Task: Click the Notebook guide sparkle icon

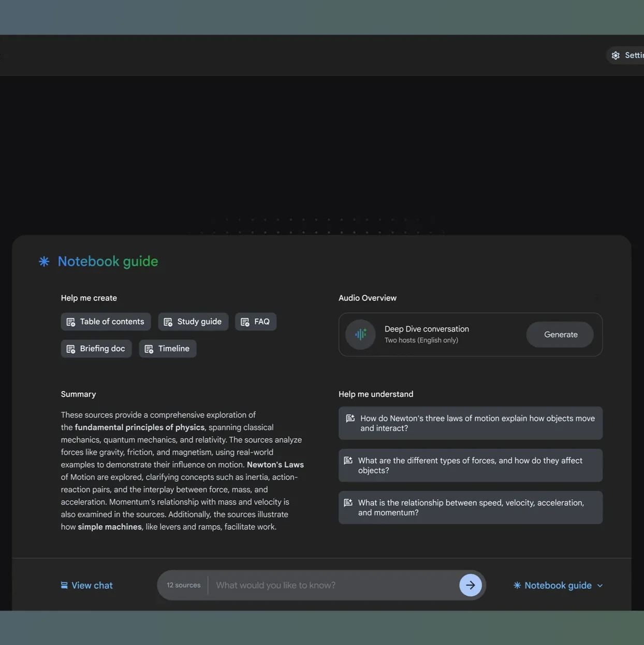Action: click(44, 261)
